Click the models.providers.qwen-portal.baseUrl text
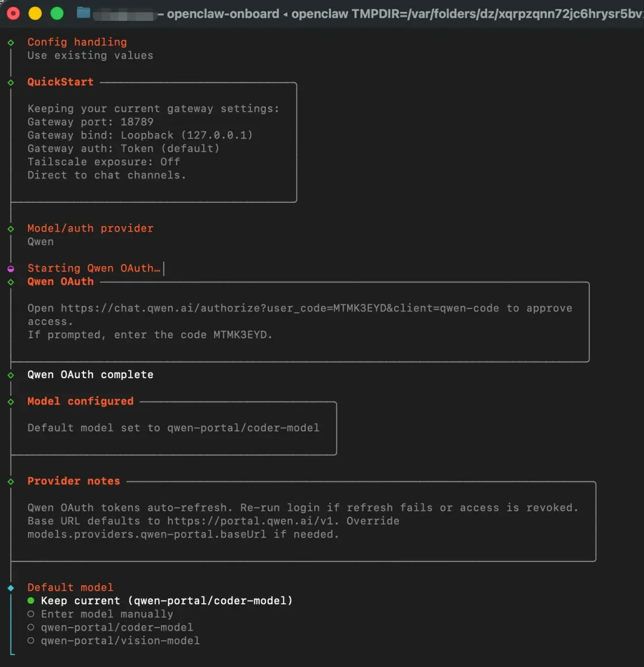Screen dimensions: 644x667 (147, 534)
